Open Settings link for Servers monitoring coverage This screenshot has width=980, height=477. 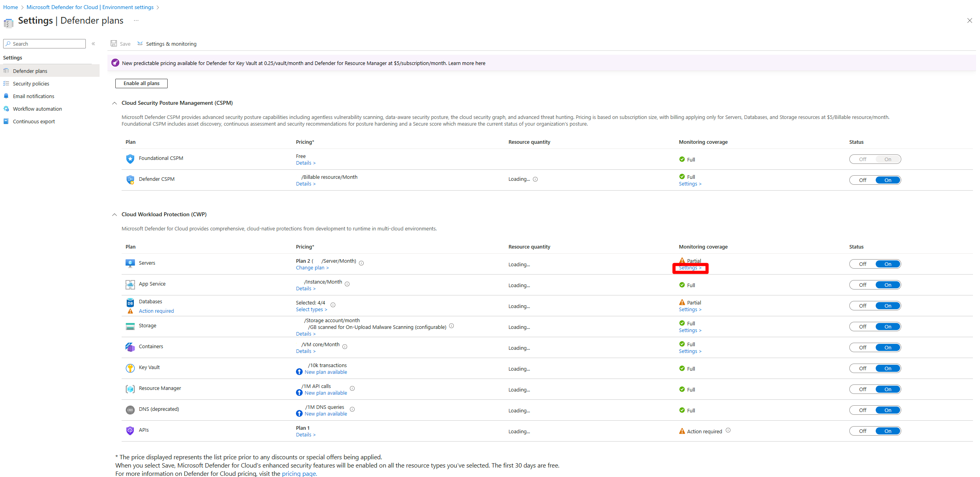(x=690, y=268)
